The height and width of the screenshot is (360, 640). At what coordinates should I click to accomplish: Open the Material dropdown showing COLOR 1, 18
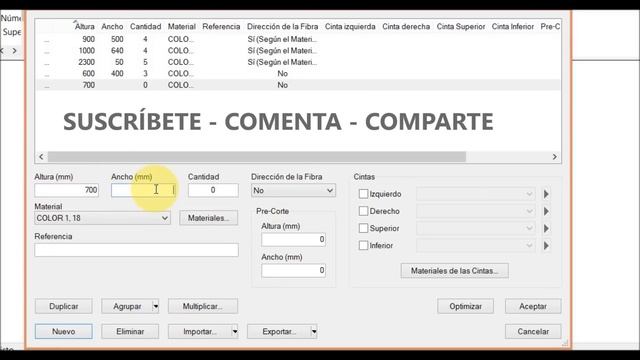point(102,218)
